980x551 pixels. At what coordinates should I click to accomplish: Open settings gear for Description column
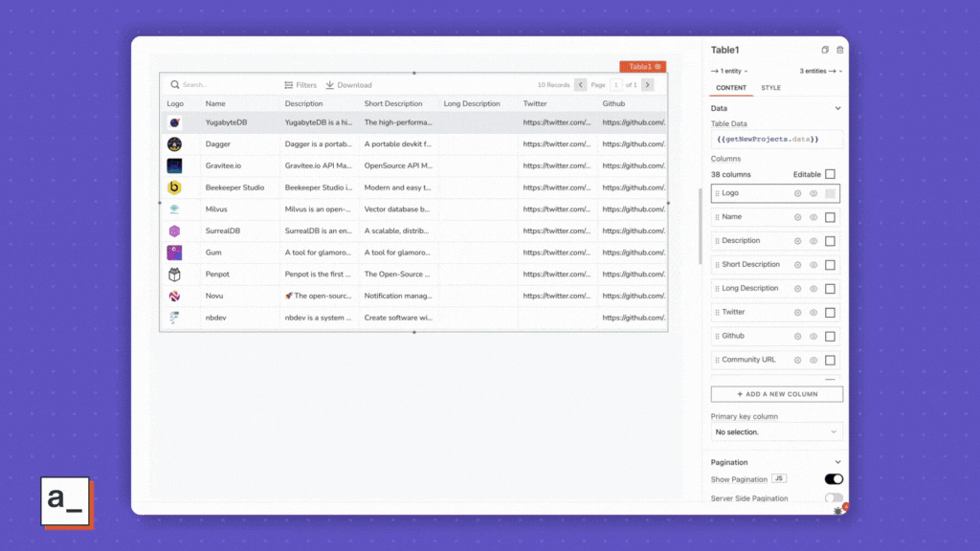click(x=797, y=241)
